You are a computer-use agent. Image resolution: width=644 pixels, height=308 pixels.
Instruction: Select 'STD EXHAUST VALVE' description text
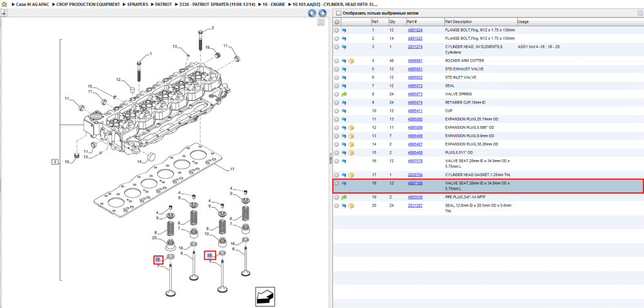[x=464, y=69]
